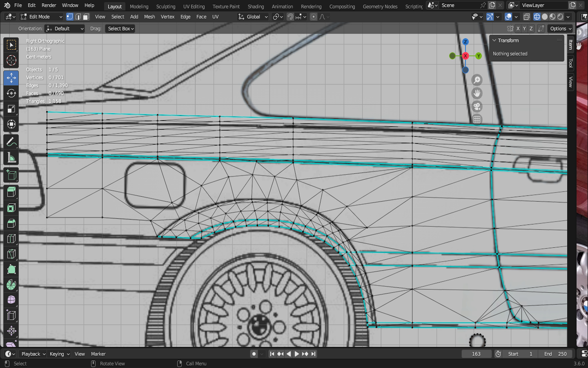Choose the Spin tool
Screen dimensions: 588x368
point(11,285)
